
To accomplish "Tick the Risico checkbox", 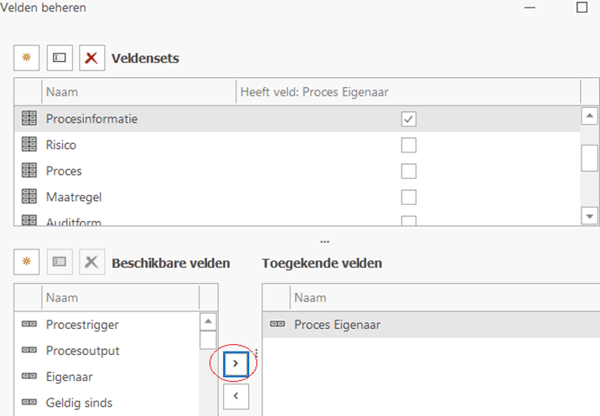I will (x=408, y=145).
